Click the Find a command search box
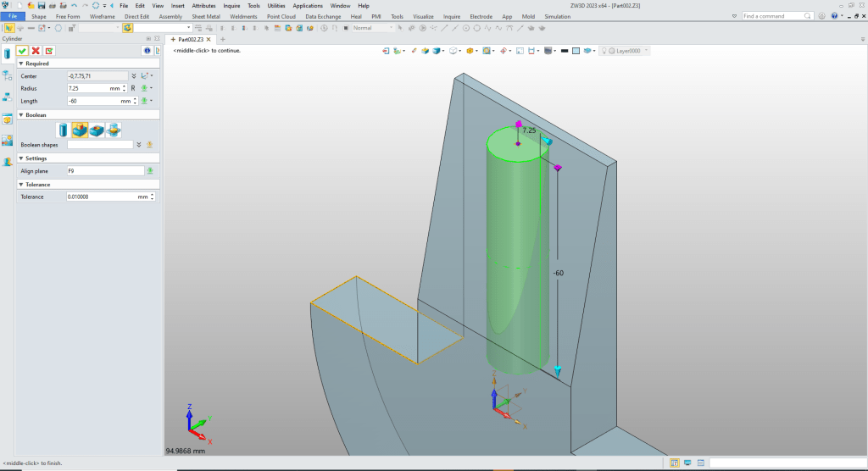 pyautogui.click(x=773, y=16)
